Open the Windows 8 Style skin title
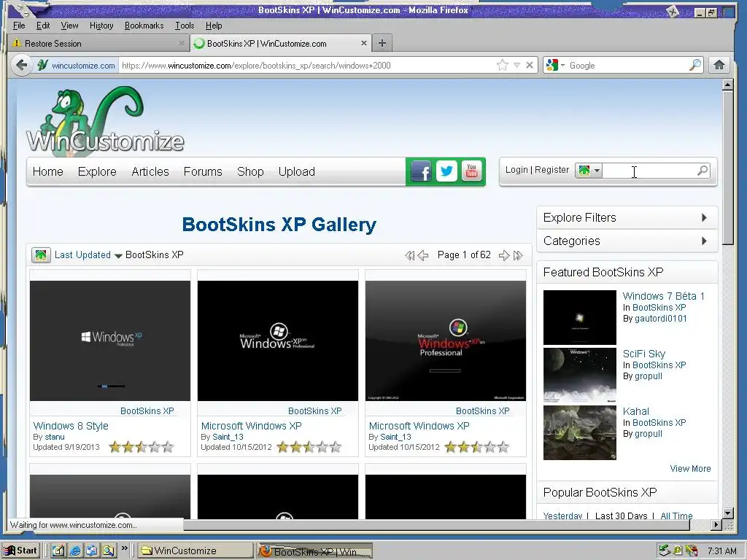The width and height of the screenshot is (747, 560). click(71, 426)
